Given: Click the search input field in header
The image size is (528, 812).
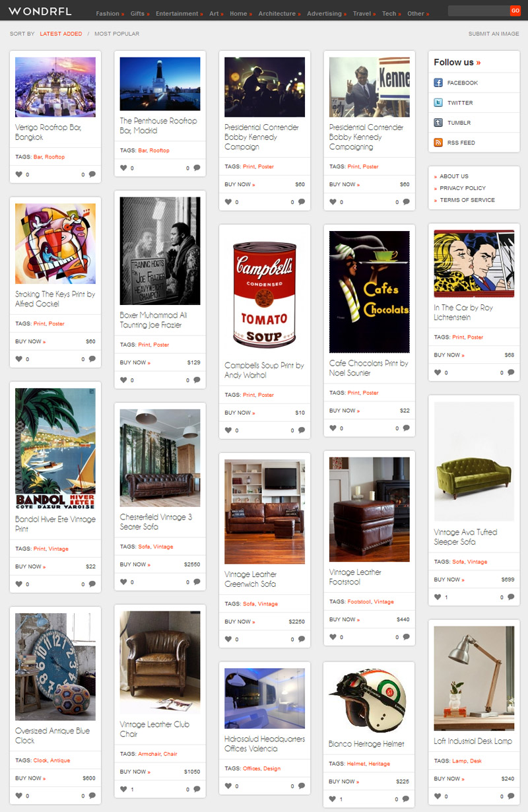Looking at the screenshot, I should pos(478,11).
